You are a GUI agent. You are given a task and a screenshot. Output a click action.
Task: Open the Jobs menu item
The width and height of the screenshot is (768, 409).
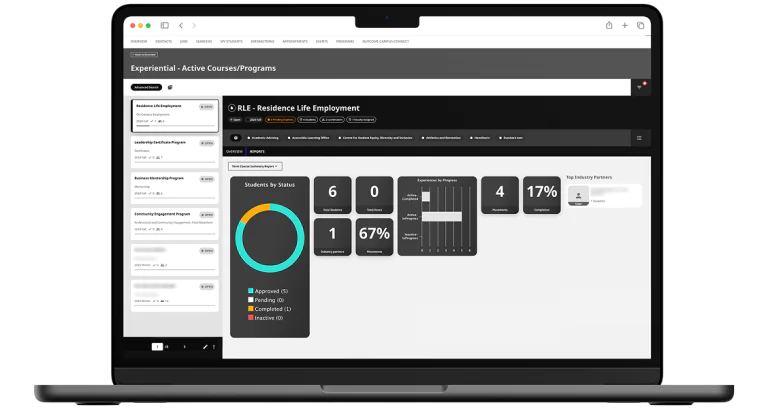[x=184, y=42]
